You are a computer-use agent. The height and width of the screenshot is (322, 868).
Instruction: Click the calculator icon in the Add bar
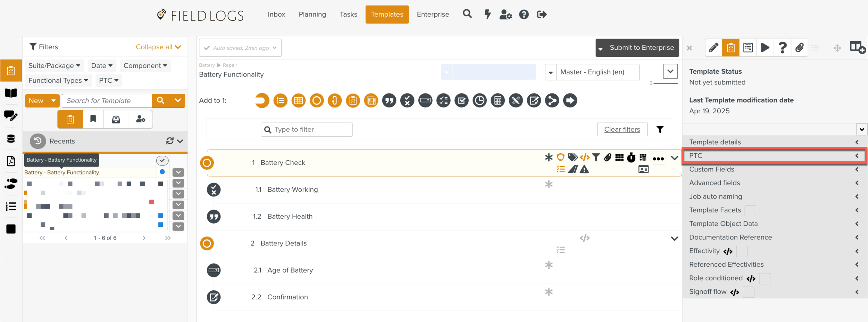498,100
